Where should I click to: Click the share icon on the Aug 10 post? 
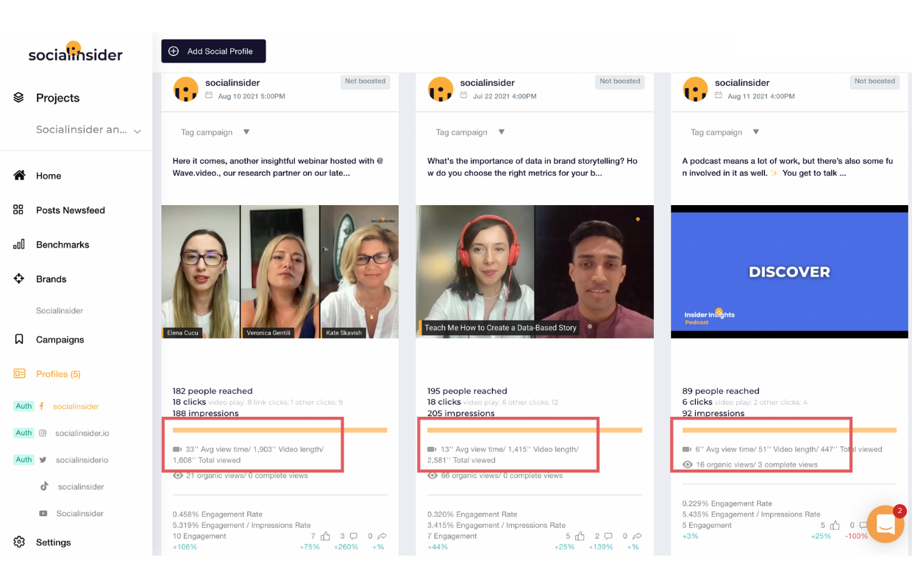click(x=382, y=537)
